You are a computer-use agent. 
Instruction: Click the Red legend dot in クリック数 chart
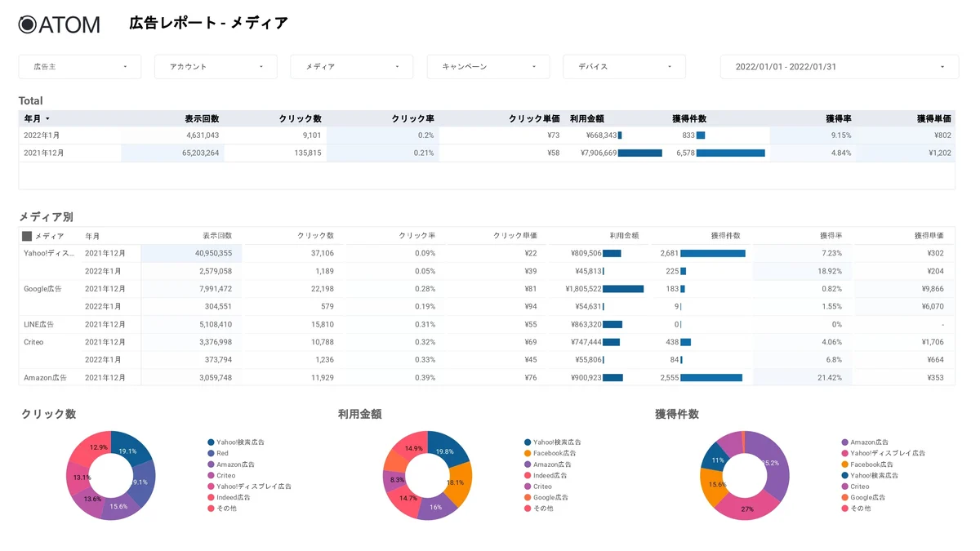pos(211,453)
